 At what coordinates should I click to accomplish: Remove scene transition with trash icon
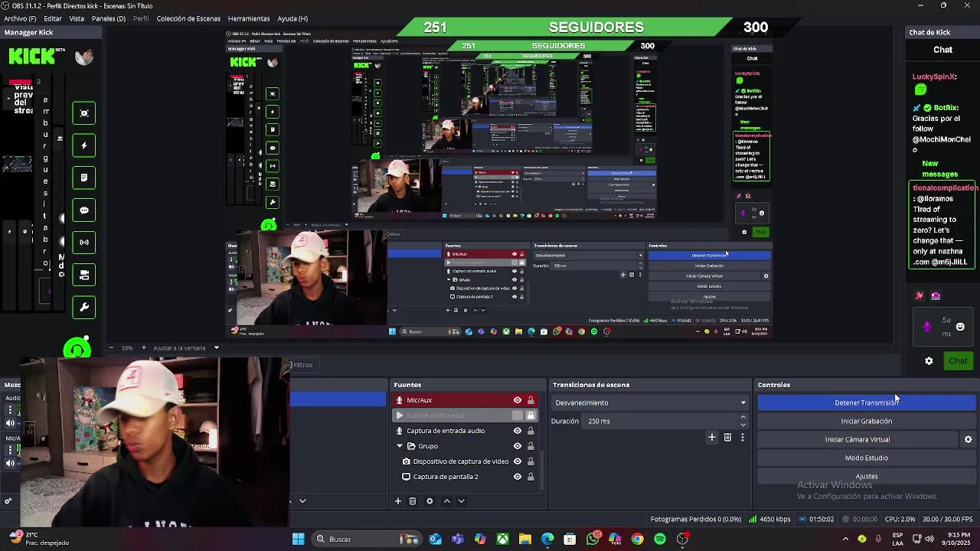(727, 437)
